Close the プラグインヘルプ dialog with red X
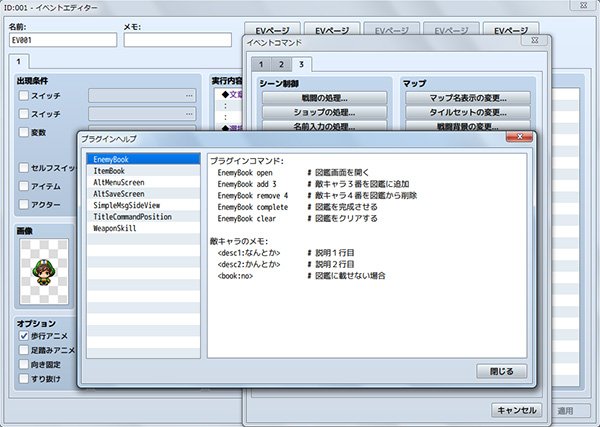 (519, 137)
